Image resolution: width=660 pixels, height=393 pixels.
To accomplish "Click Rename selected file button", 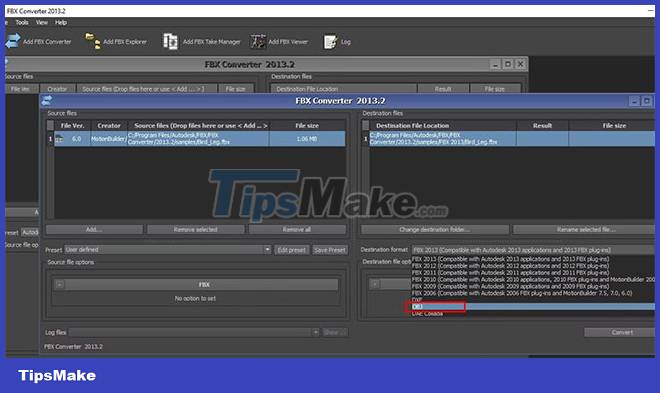I will (x=585, y=229).
